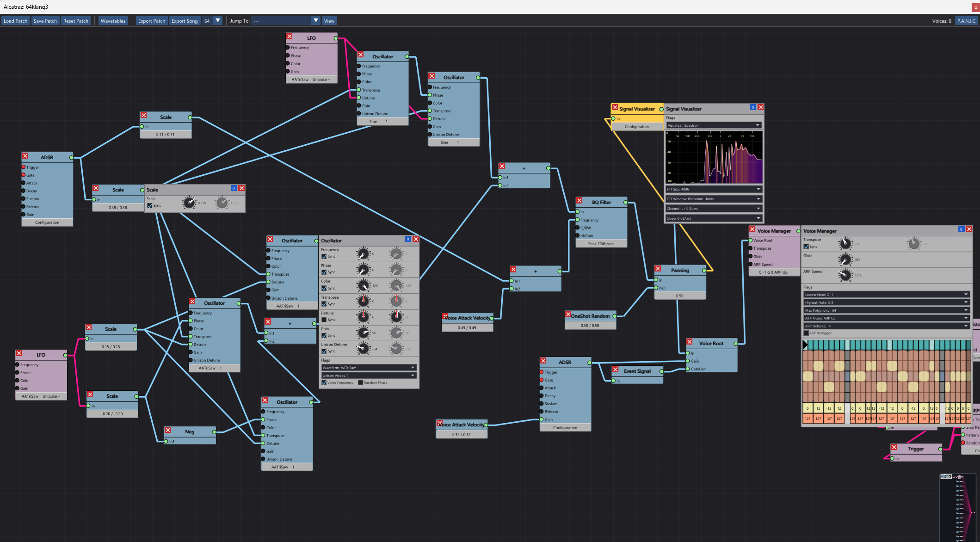Image resolution: width=980 pixels, height=542 pixels.
Task: Click the BQ Filter output port
Action: (x=626, y=202)
